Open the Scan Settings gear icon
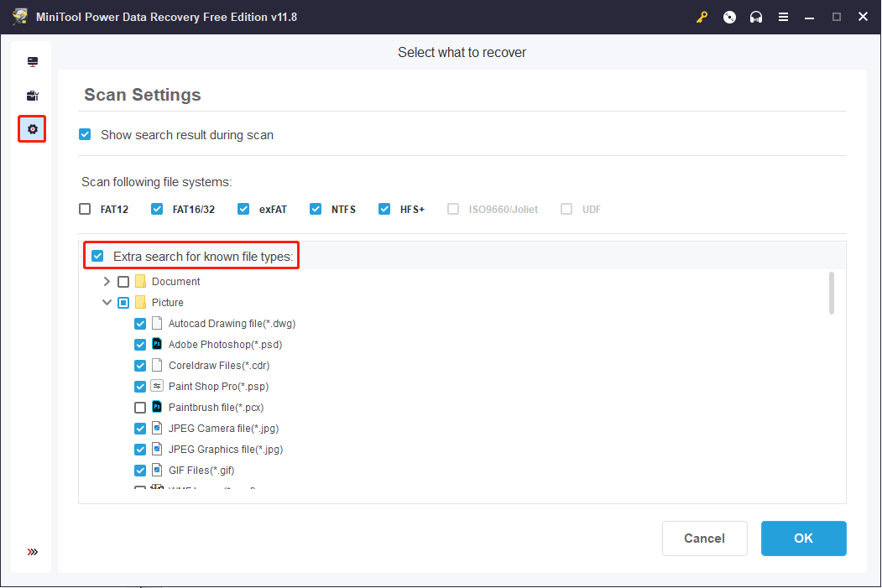Image resolution: width=882 pixels, height=588 pixels. point(32,129)
